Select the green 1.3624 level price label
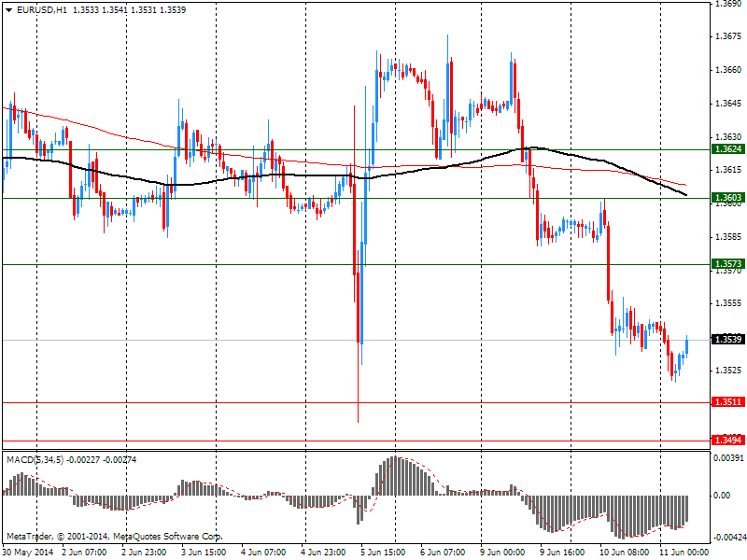The width and height of the screenshot is (747, 560). (727, 149)
